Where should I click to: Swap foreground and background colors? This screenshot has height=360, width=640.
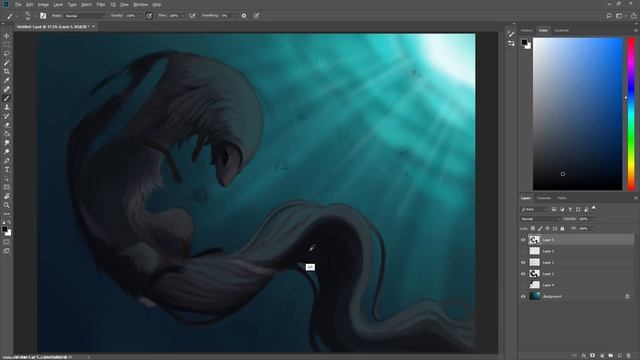[9, 222]
